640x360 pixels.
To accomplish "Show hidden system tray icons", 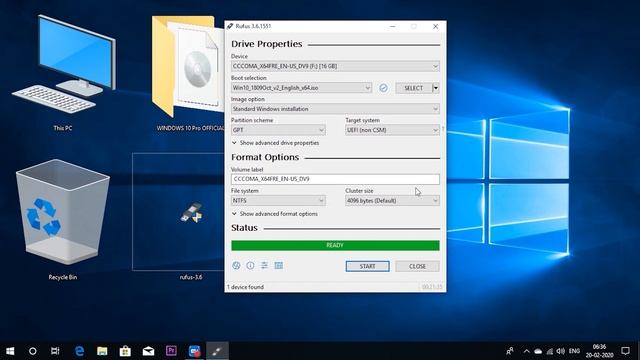I will click(527, 351).
